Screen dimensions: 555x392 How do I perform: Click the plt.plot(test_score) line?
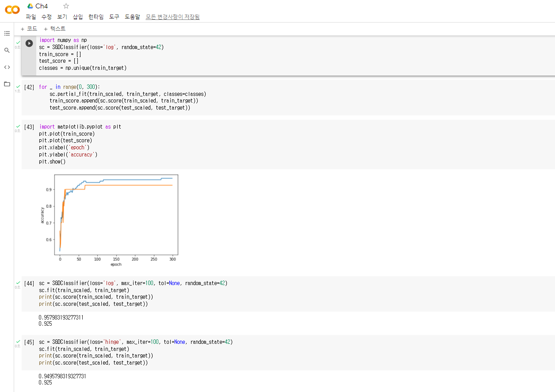coord(65,141)
